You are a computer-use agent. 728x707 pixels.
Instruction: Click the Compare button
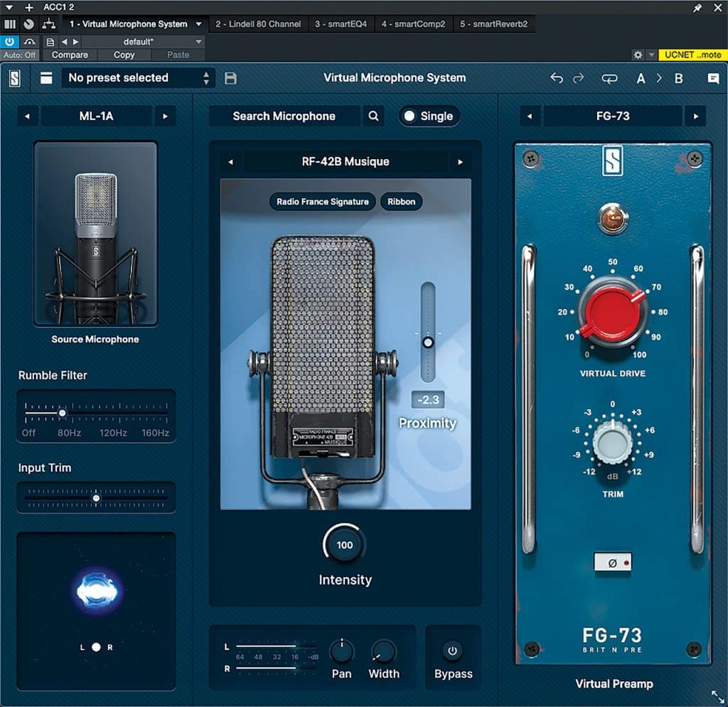pos(70,55)
